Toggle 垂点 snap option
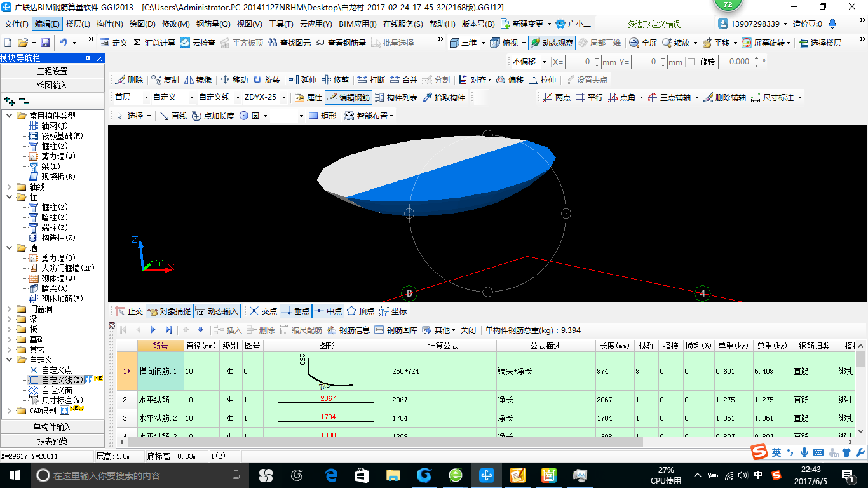 pos(295,311)
